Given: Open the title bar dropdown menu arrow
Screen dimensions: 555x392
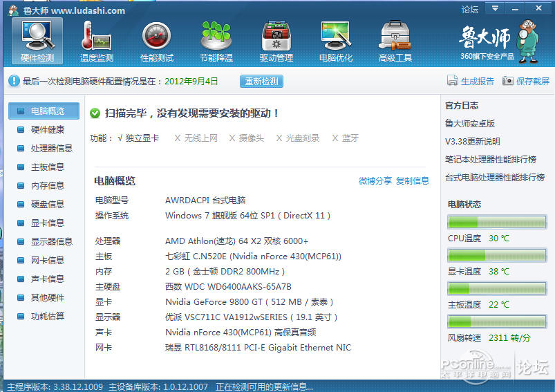Looking at the screenshot, I should tap(495, 8).
